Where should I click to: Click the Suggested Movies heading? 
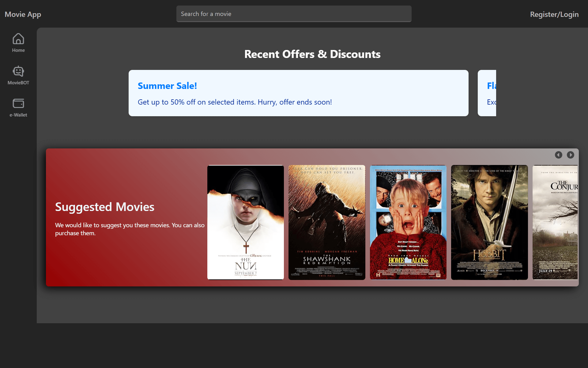[x=105, y=207]
